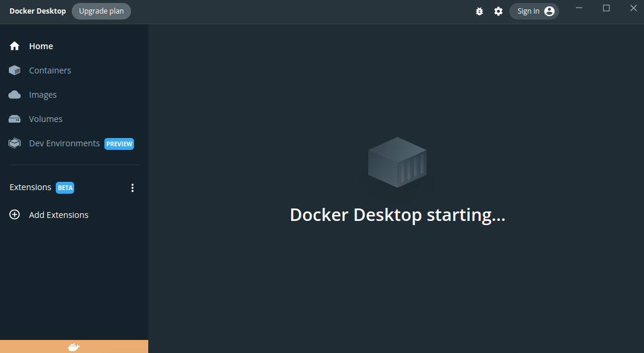This screenshot has height=353, width=644.
Task: Open the settings gear icon
Action: pyautogui.click(x=498, y=11)
